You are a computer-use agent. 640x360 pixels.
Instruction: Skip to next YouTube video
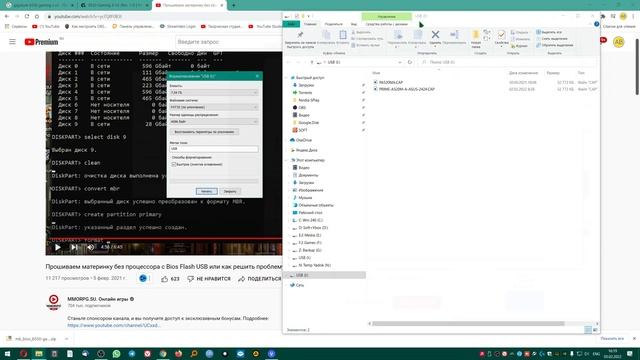pos(74,247)
